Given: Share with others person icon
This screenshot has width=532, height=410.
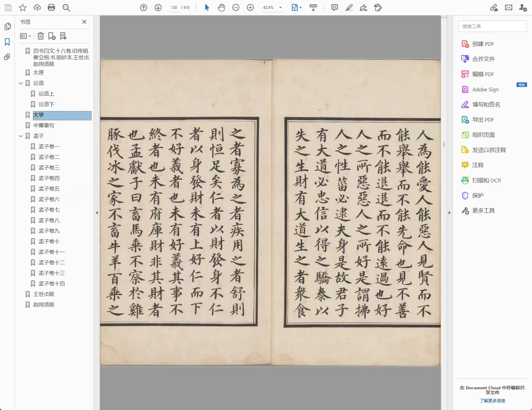Looking at the screenshot, I should 523,7.
